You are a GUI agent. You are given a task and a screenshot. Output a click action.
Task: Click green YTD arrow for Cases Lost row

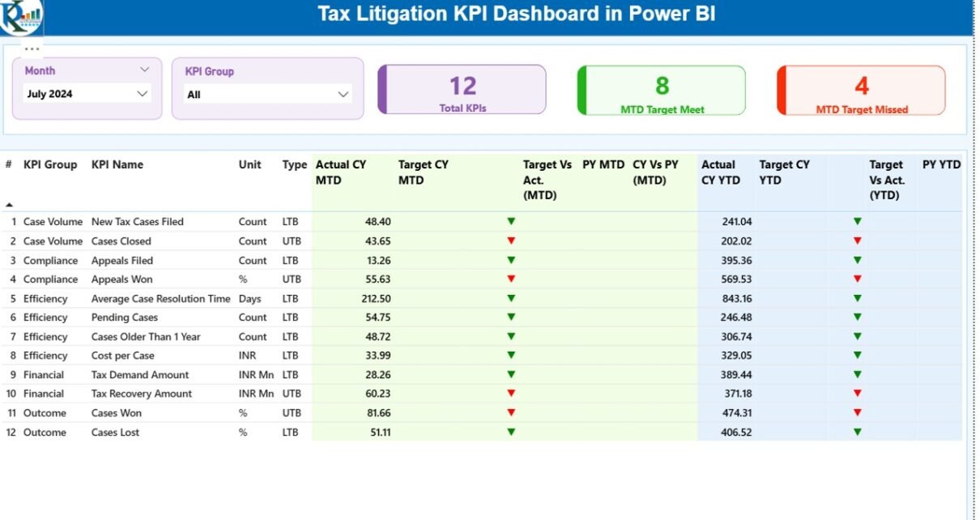point(857,432)
